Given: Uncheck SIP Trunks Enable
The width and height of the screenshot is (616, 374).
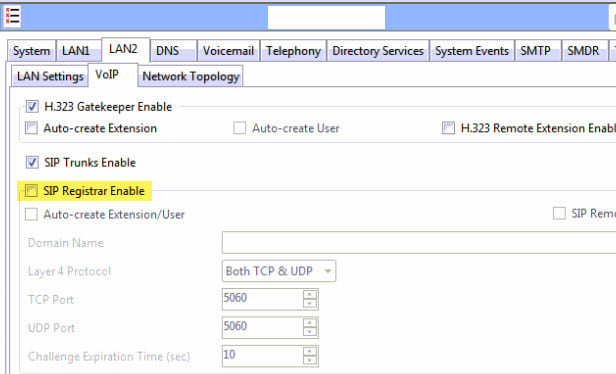Looking at the screenshot, I should (32, 162).
